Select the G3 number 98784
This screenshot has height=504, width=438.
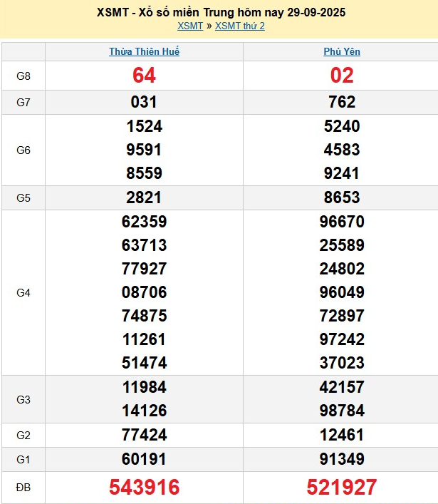point(342,411)
